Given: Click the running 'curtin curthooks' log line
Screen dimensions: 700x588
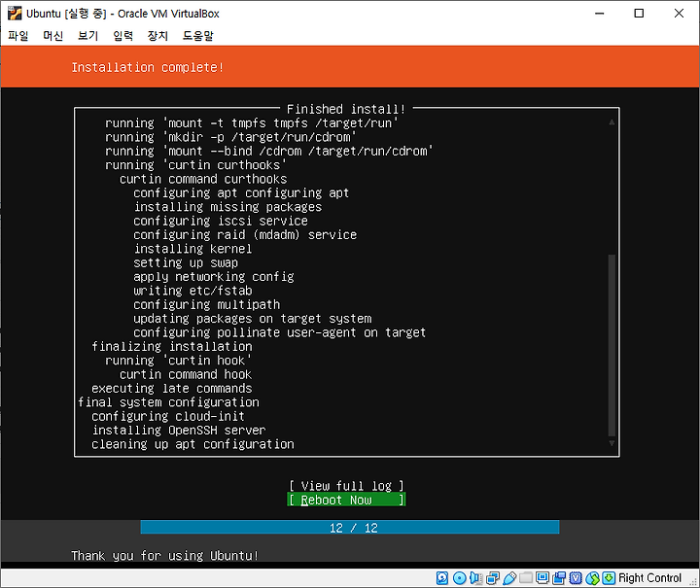Looking at the screenshot, I should pos(196,165).
